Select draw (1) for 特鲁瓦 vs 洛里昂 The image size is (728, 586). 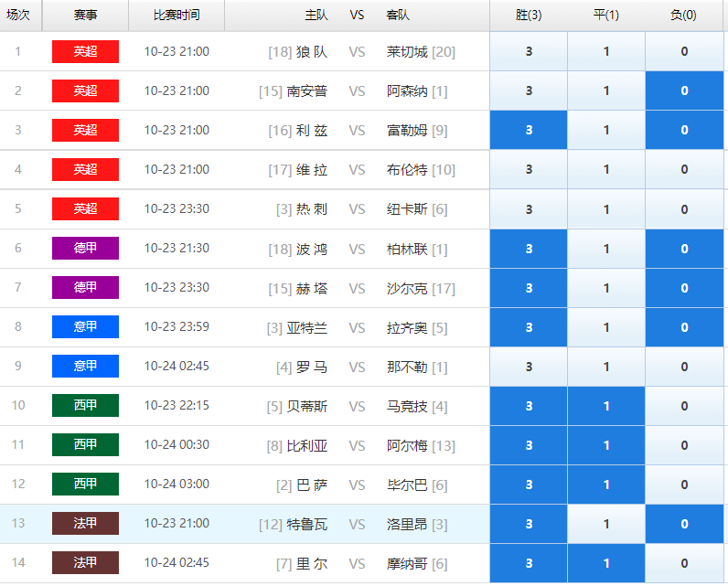(605, 524)
